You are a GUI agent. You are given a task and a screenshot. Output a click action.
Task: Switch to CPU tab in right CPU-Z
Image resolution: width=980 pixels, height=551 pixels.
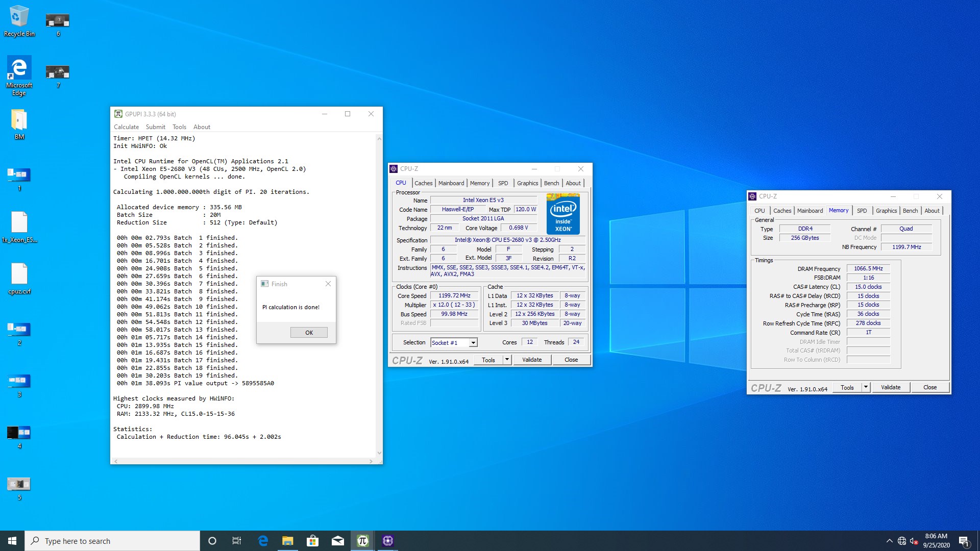(x=759, y=211)
